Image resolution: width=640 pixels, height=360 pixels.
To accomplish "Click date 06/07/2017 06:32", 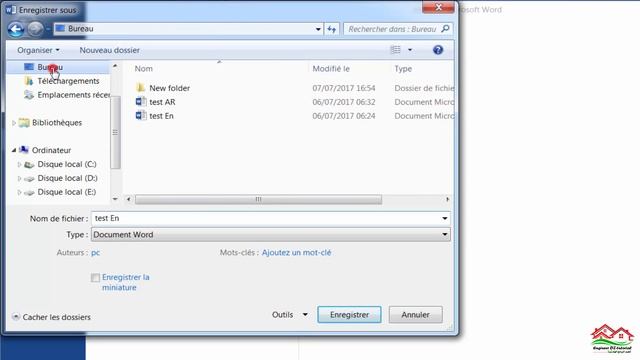I will click(344, 102).
